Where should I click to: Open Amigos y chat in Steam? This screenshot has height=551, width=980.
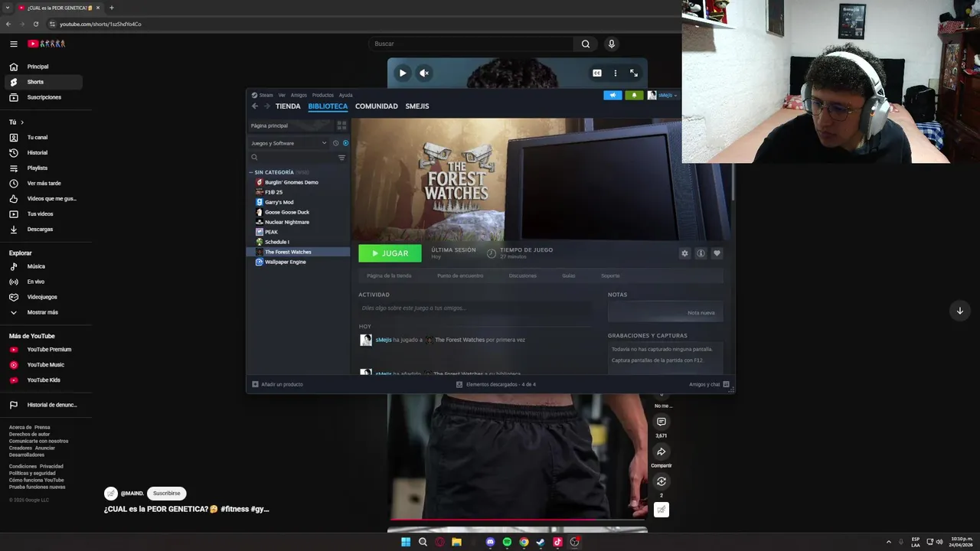click(709, 384)
